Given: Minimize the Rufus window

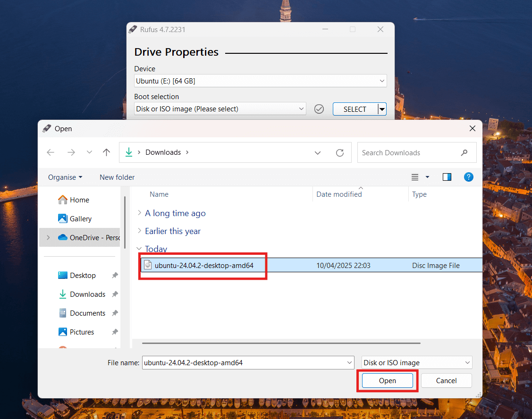Looking at the screenshot, I should 325,30.
